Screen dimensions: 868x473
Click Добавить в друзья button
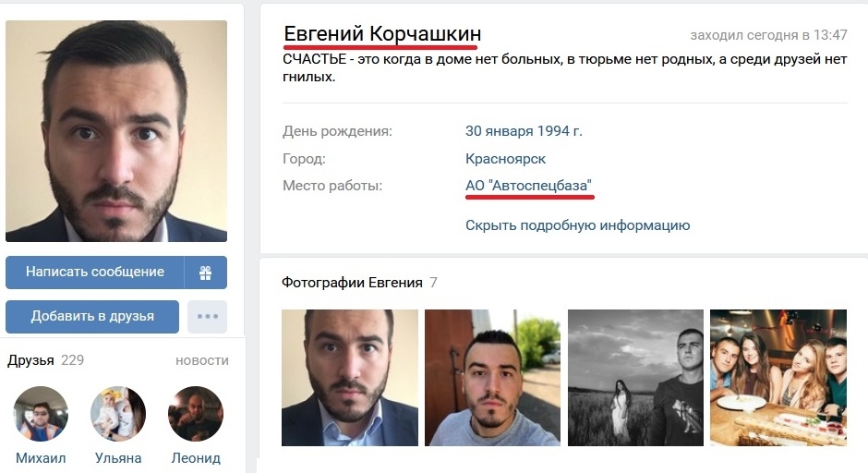click(92, 317)
